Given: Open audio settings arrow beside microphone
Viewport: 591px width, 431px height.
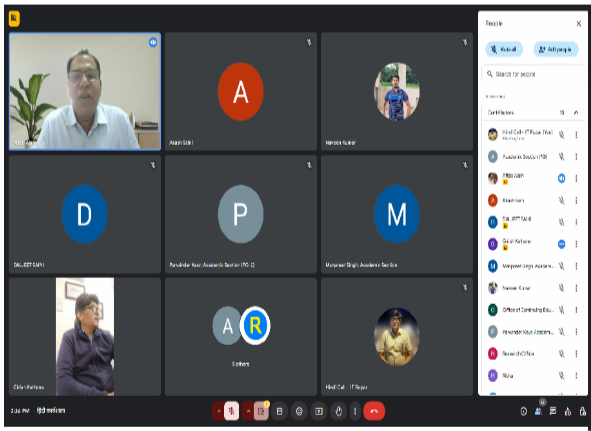Looking at the screenshot, I should [219, 411].
